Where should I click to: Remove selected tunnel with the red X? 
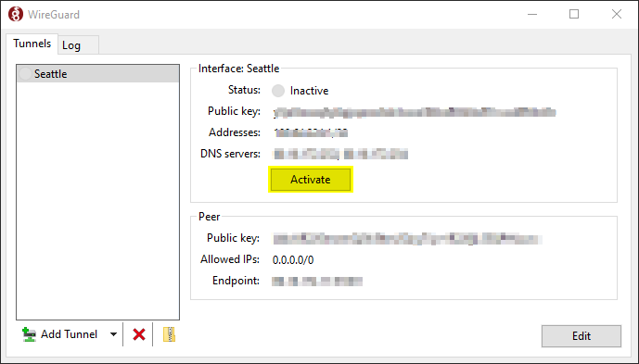click(139, 334)
